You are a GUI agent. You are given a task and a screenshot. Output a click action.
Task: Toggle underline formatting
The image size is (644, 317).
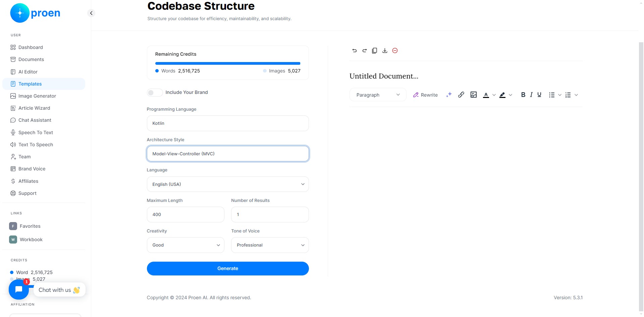coord(539,95)
